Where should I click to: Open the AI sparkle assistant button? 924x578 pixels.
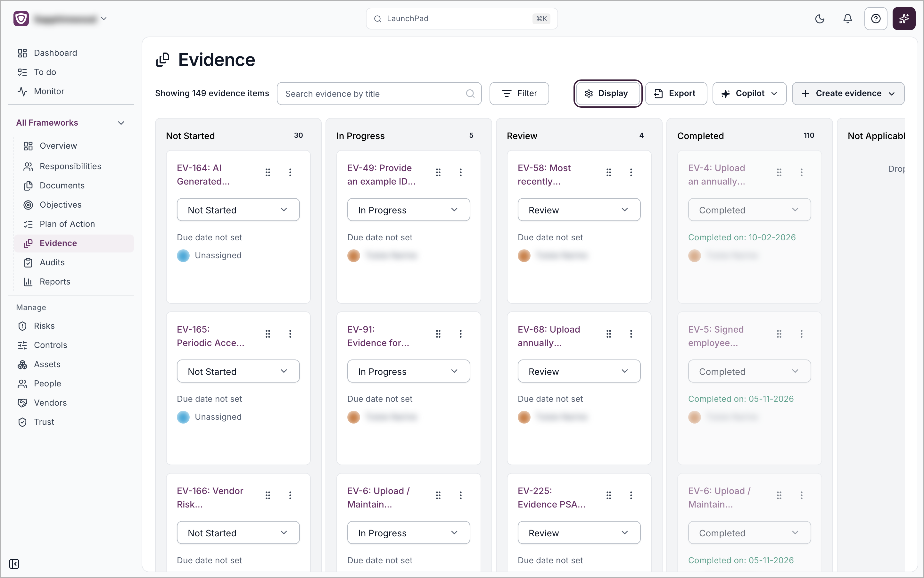(x=904, y=19)
